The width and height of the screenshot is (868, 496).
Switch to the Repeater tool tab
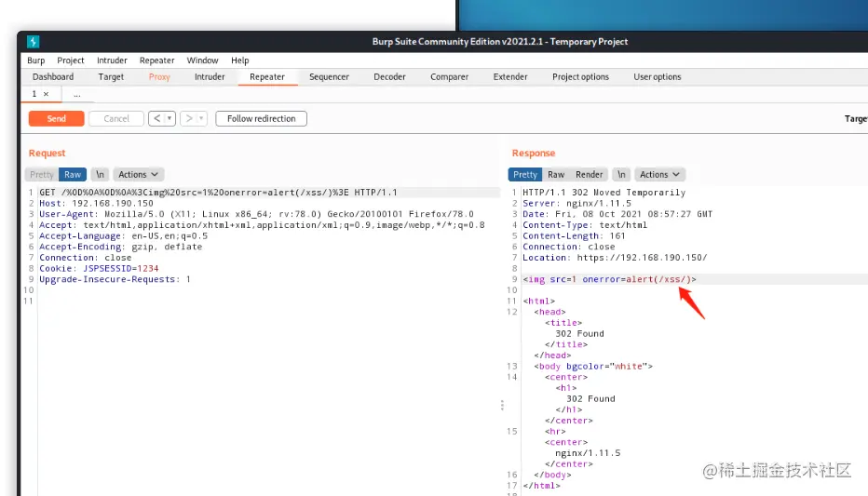(266, 77)
